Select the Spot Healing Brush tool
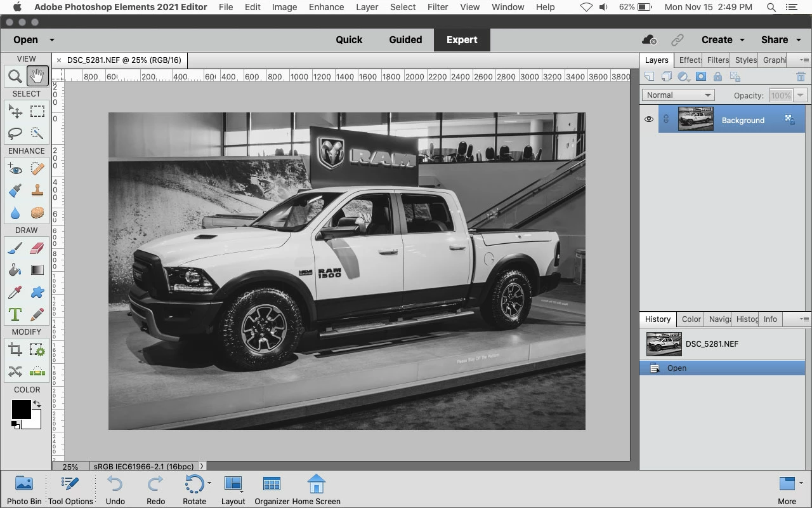812x508 pixels. pyautogui.click(x=37, y=169)
